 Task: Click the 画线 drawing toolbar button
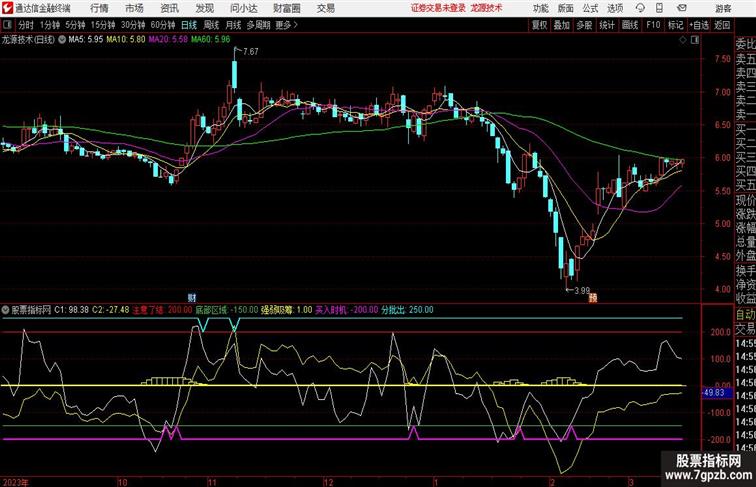click(630, 25)
